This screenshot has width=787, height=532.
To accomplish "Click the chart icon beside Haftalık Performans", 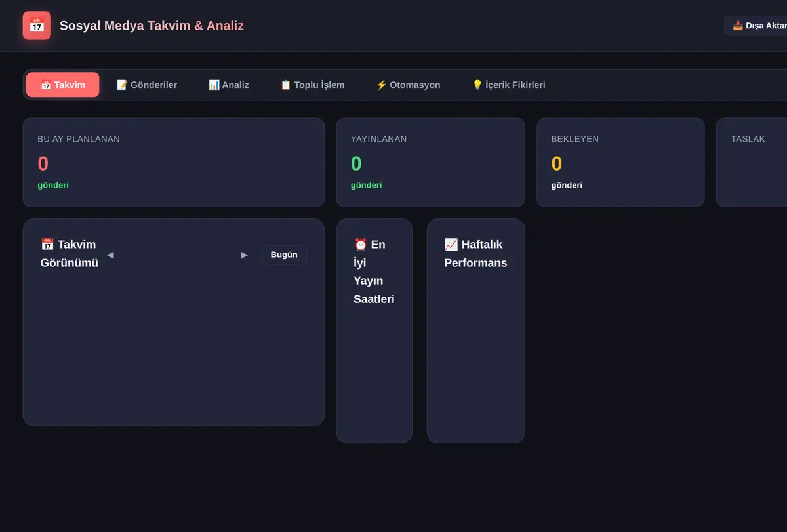I will pos(451,245).
